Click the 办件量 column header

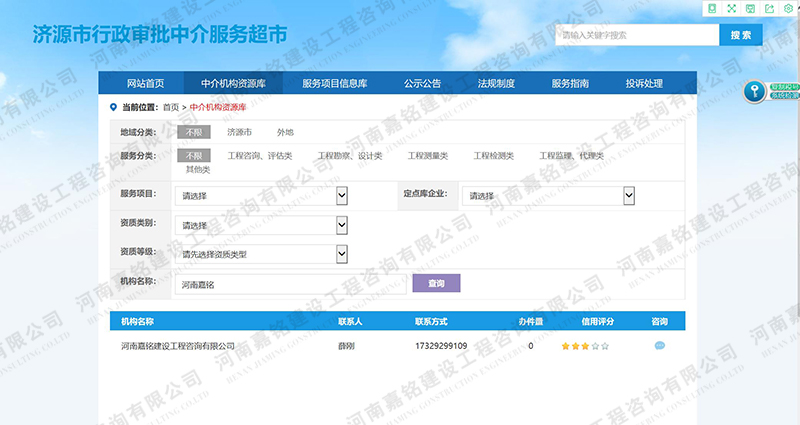tap(531, 321)
